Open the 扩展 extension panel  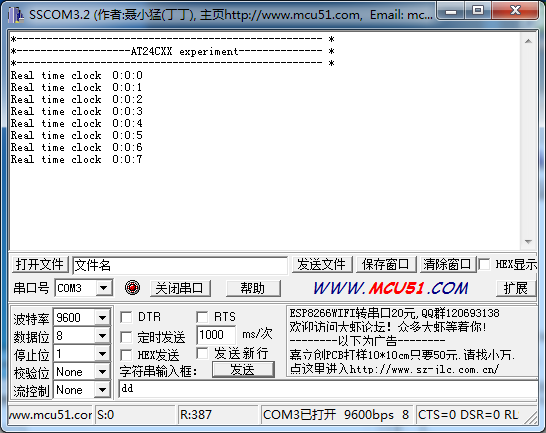[515, 288]
